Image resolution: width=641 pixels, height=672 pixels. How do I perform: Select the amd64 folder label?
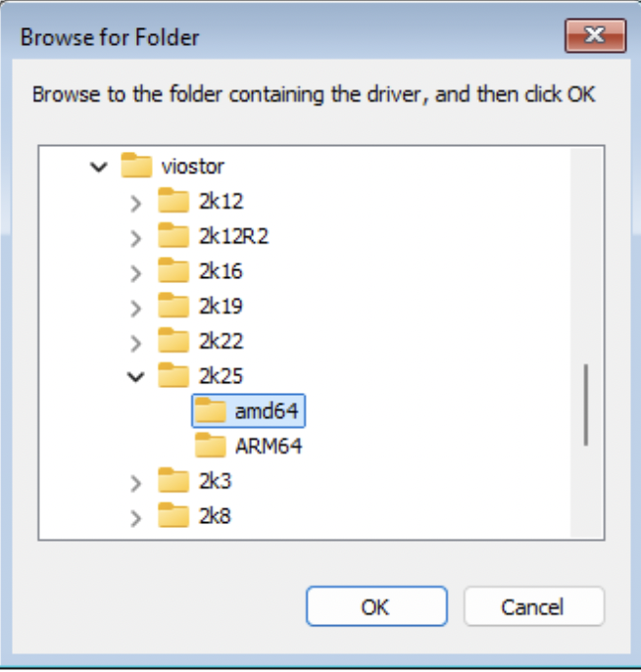[266, 411]
